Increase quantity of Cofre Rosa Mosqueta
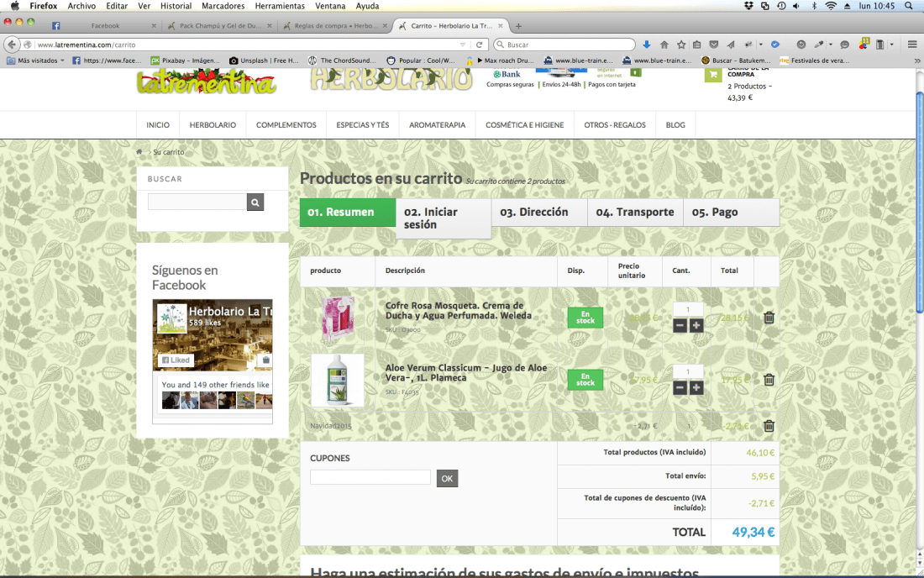This screenshot has height=578, width=924. (696, 325)
